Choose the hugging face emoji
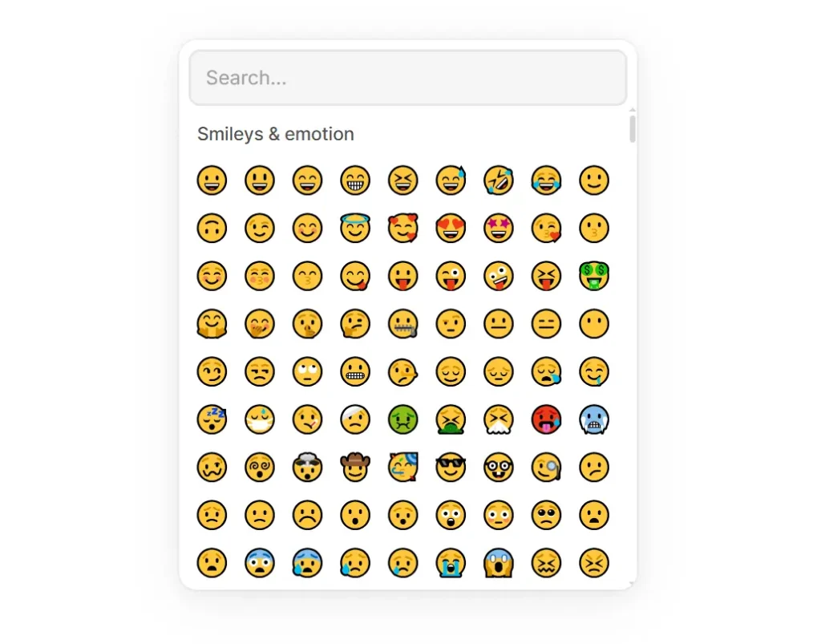Image resolution: width=821 pixels, height=644 pixels. (x=211, y=324)
